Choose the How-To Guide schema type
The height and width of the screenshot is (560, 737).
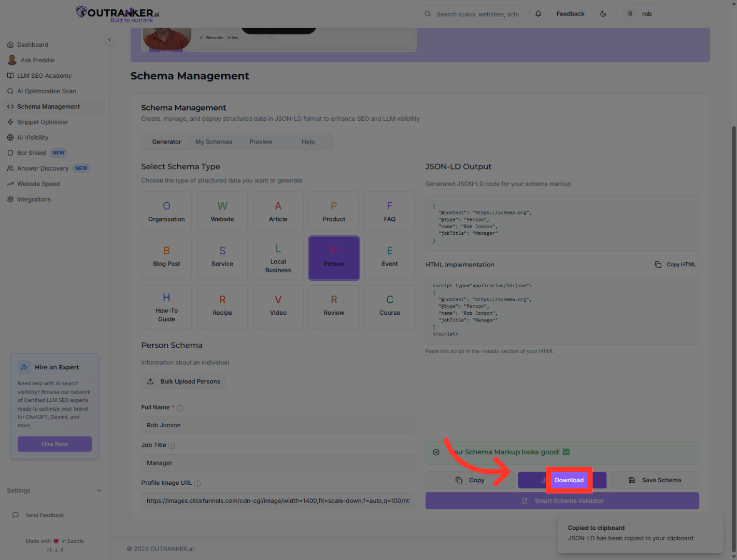pyautogui.click(x=166, y=307)
